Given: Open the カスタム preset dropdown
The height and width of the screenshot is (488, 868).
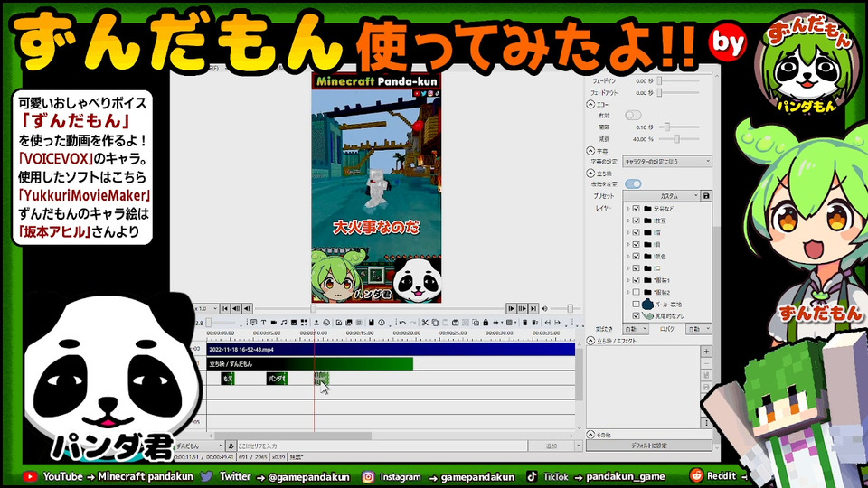Looking at the screenshot, I should (x=662, y=196).
